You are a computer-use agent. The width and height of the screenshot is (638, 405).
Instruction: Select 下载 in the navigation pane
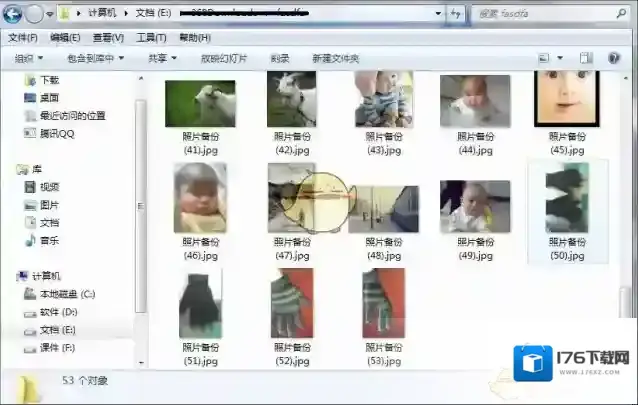(x=42, y=80)
